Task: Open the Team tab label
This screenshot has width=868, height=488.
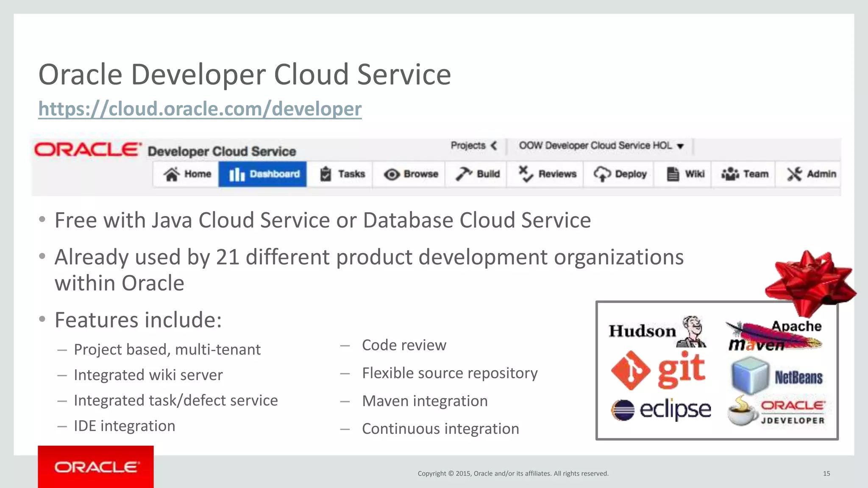Action: (x=756, y=174)
